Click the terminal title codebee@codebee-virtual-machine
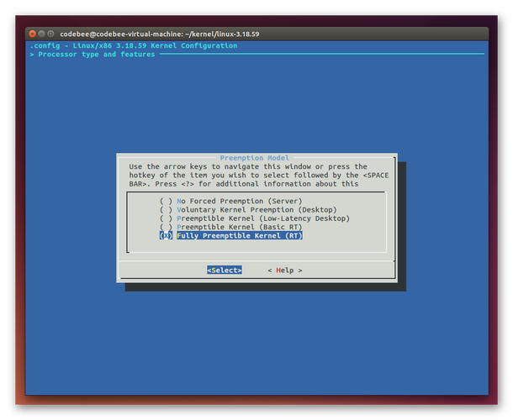This screenshot has width=513, height=420. (159, 34)
